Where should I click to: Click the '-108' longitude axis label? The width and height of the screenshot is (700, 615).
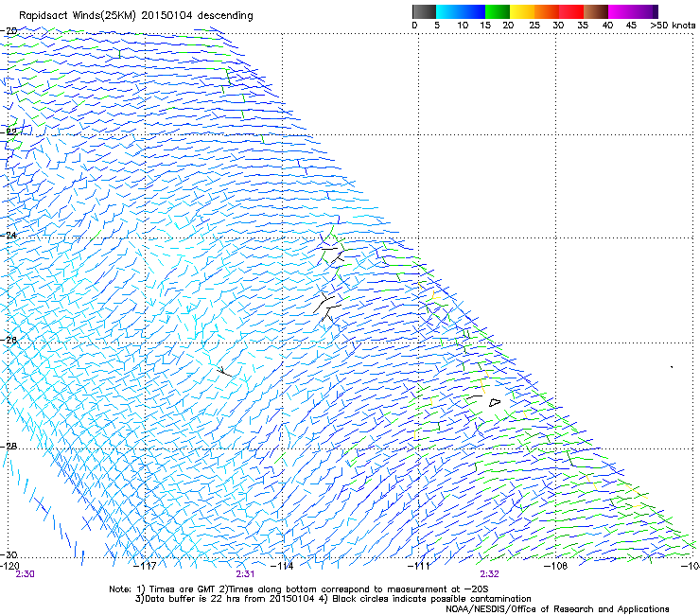(556, 566)
